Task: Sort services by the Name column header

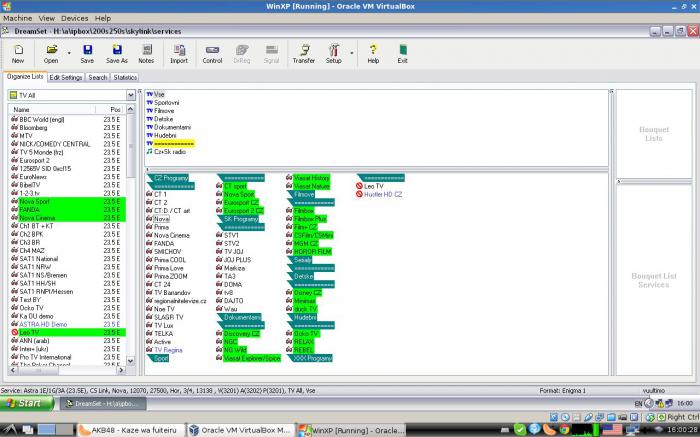Action: point(52,109)
